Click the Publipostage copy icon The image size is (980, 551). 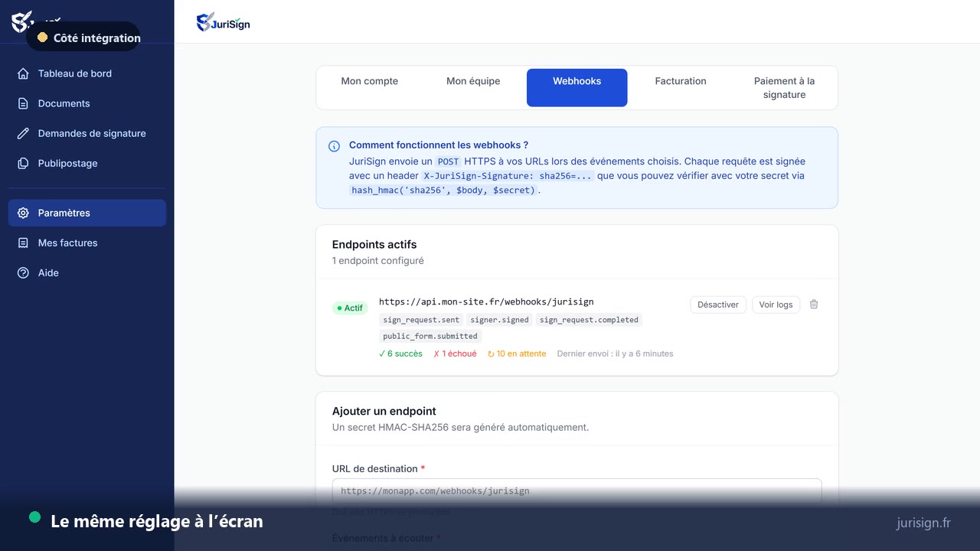(x=23, y=163)
